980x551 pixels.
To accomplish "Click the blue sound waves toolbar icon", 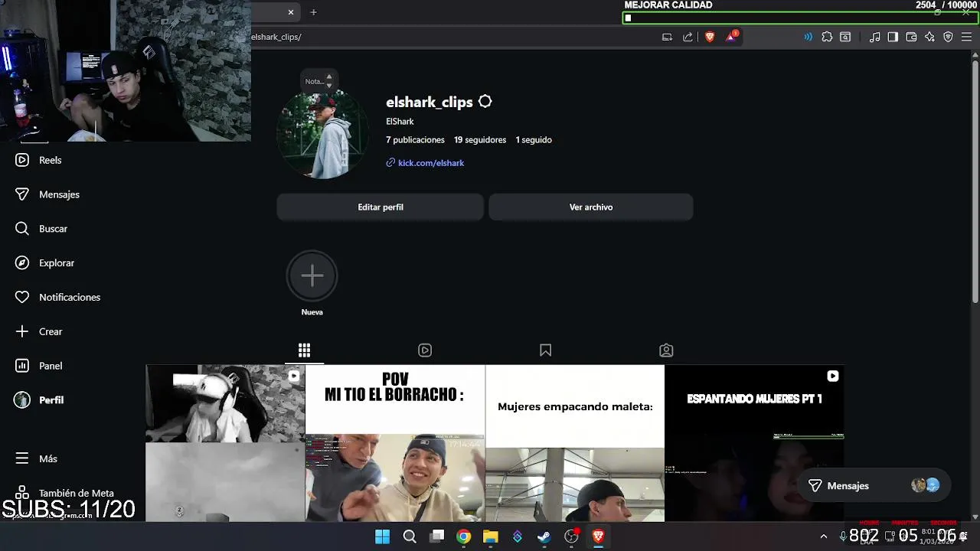I will coord(808,37).
